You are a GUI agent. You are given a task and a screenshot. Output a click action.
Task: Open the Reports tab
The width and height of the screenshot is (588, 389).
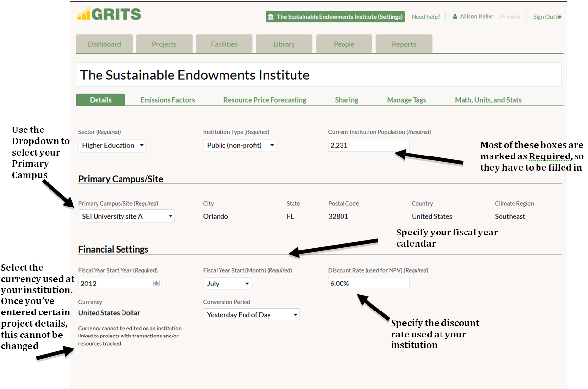pos(404,44)
